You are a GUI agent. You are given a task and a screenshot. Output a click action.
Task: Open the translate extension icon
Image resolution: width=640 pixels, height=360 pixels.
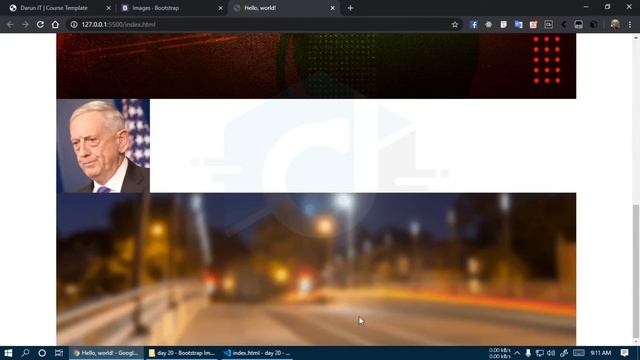click(518, 24)
